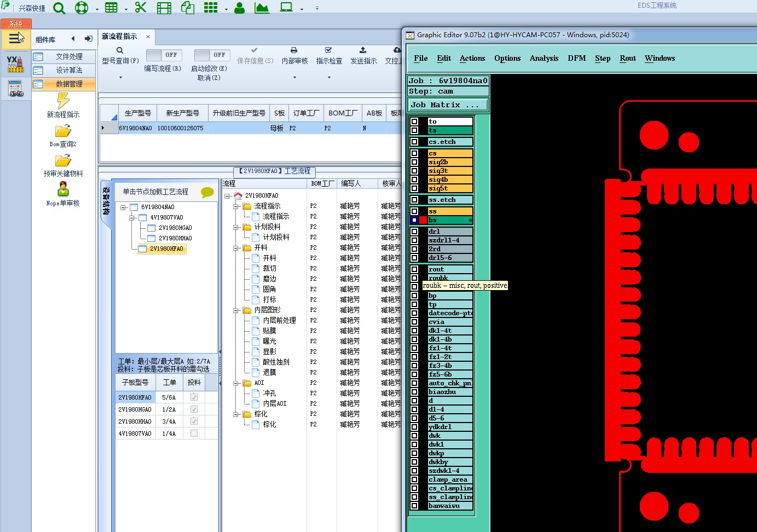
Task: Click the table grid icon in the top toolbar
Action: pos(111,8)
